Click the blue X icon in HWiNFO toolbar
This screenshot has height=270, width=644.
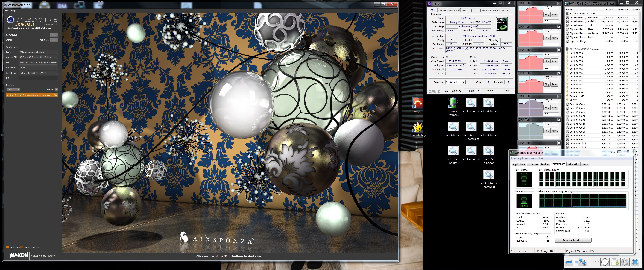click(635, 262)
